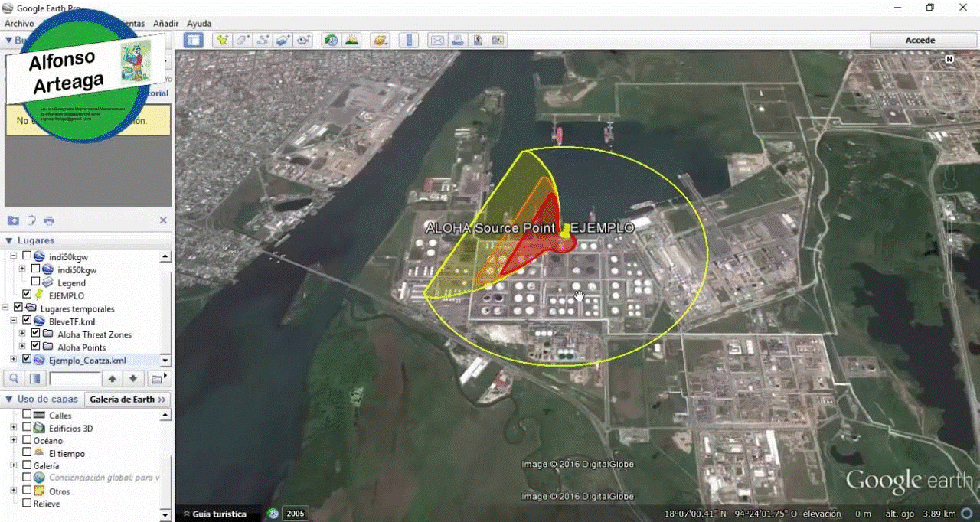980x522 pixels.
Task: Save the current image from the toolbar
Action: pos(478,41)
